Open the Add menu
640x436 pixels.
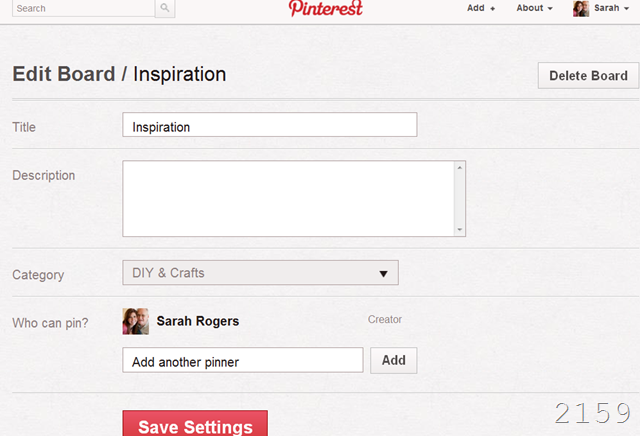(481, 8)
